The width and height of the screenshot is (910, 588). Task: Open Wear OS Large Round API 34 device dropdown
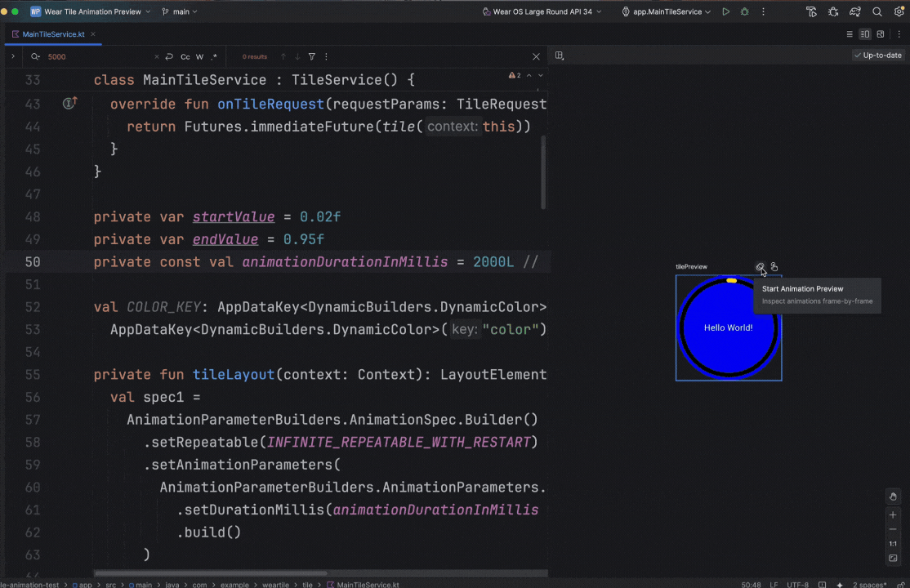point(542,11)
